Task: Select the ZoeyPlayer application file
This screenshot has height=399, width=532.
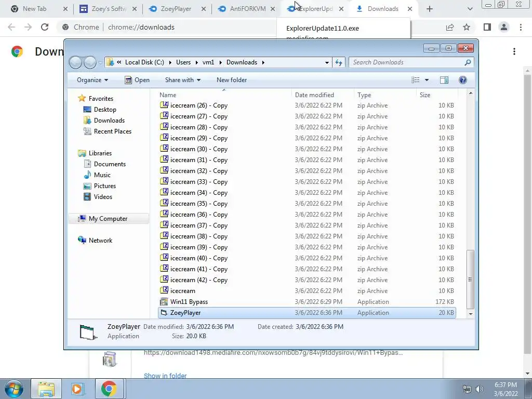Action: (x=307, y=312)
